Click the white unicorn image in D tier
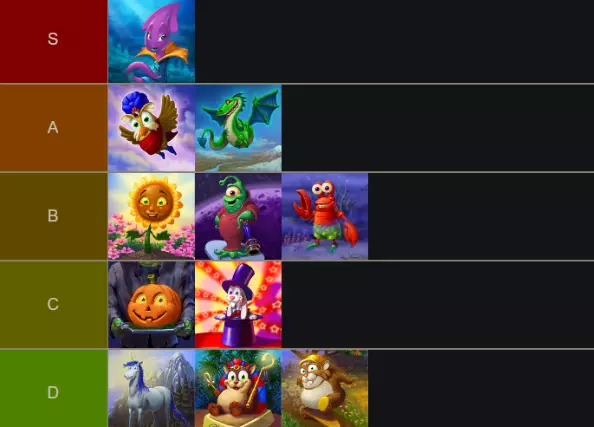The width and height of the screenshot is (594, 427). point(152,389)
